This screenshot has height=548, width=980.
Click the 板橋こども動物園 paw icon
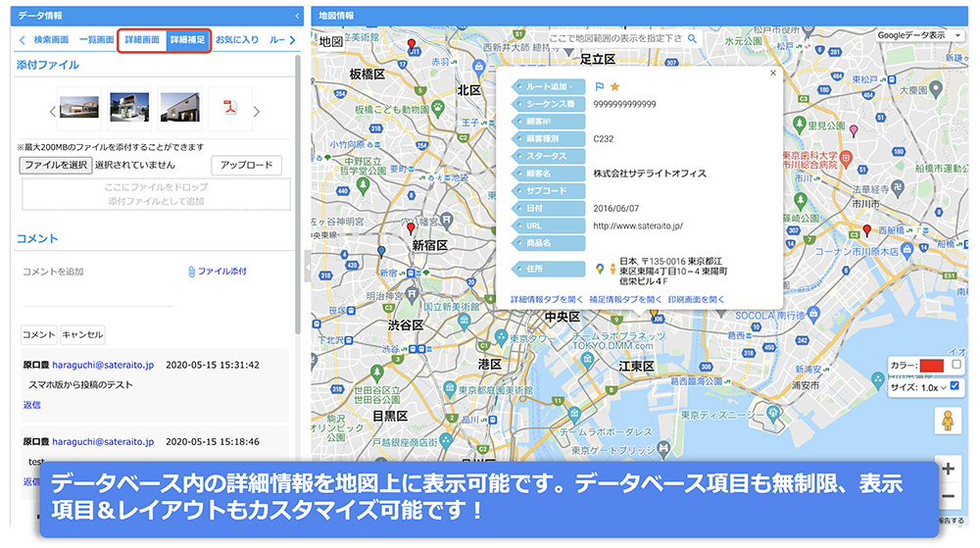click(x=439, y=109)
